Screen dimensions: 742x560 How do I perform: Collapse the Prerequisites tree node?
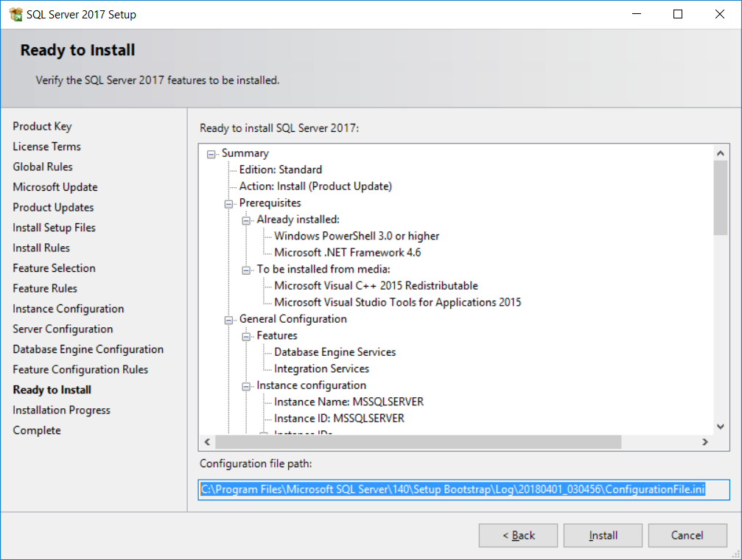point(228,203)
